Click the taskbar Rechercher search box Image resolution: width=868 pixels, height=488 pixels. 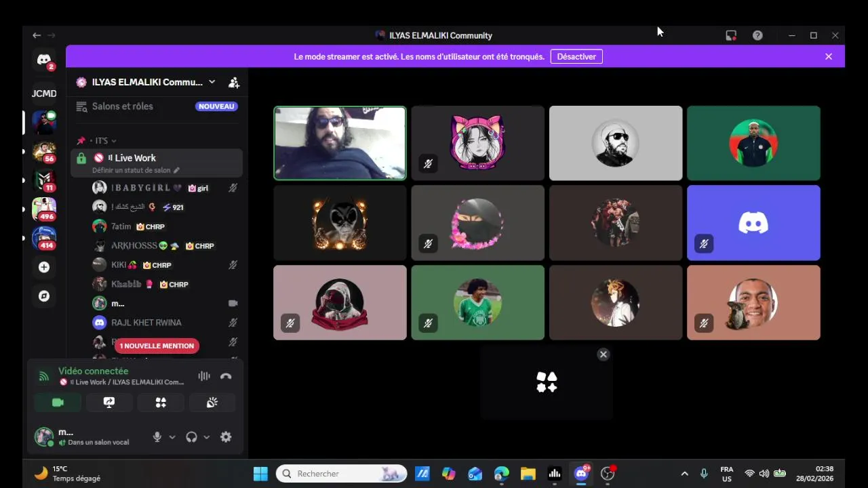coord(342,473)
